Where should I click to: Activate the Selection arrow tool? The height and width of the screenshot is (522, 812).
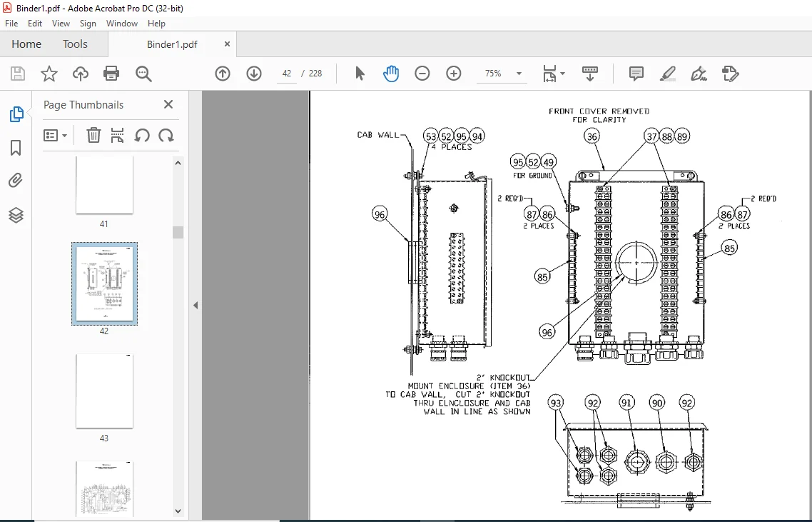coord(360,74)
